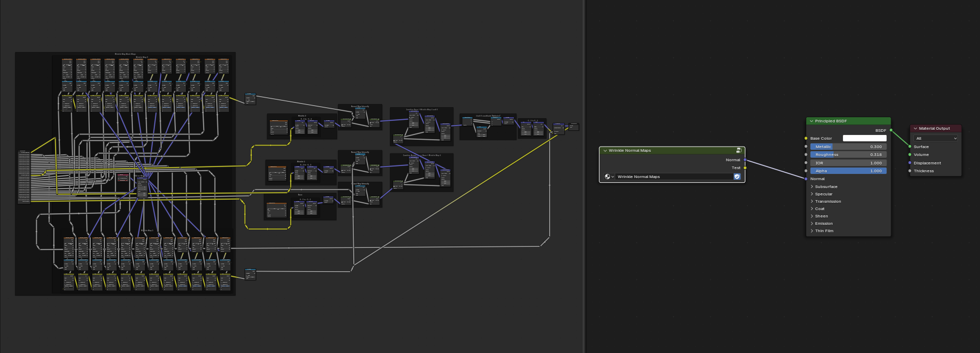Collapse the Material Output node with its header chevron

click(915, 129)
